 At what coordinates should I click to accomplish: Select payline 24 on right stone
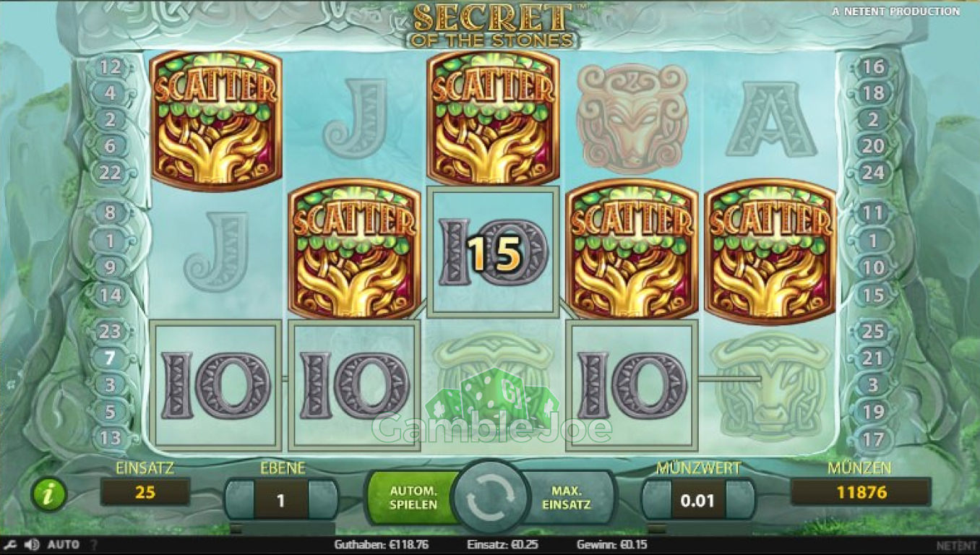pos(873,173)
